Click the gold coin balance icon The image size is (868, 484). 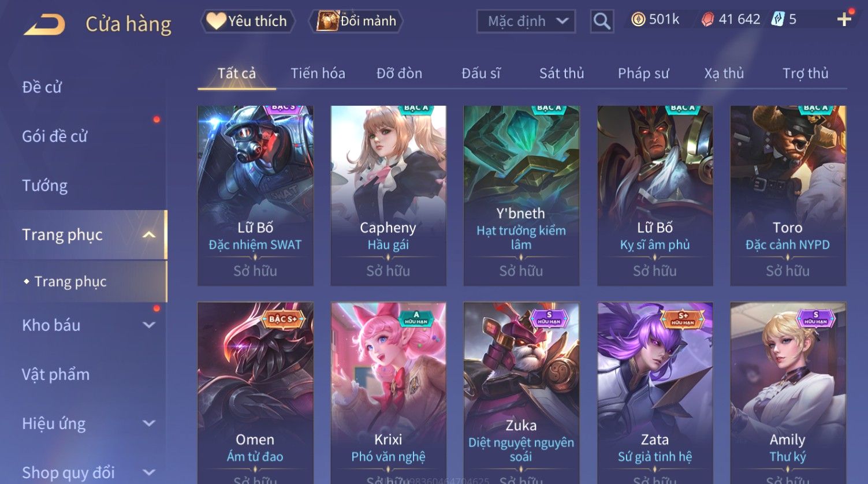[638, 20]
